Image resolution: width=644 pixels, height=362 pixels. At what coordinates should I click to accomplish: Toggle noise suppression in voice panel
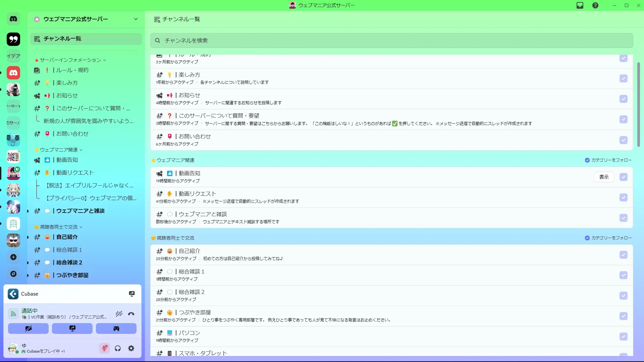tap(119, 314)
